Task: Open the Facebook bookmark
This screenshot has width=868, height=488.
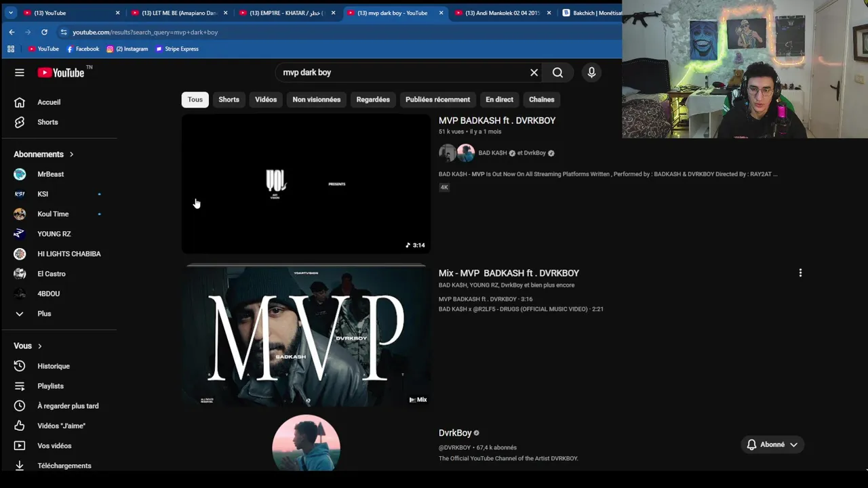Action: tap(83, 49)
